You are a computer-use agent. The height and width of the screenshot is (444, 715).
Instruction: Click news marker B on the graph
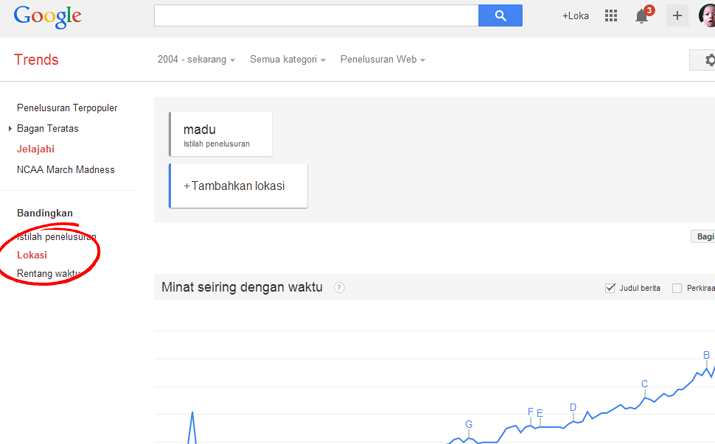coord(706,355)
